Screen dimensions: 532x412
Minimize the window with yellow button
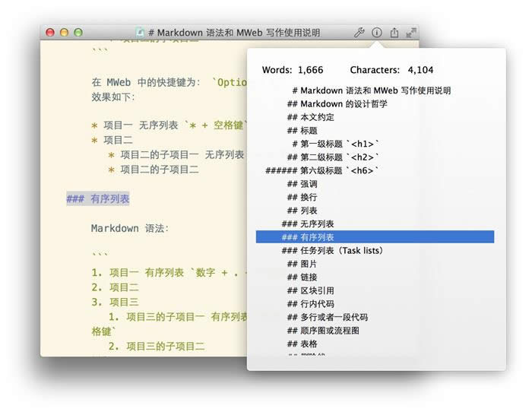click(x=64, y=33)
